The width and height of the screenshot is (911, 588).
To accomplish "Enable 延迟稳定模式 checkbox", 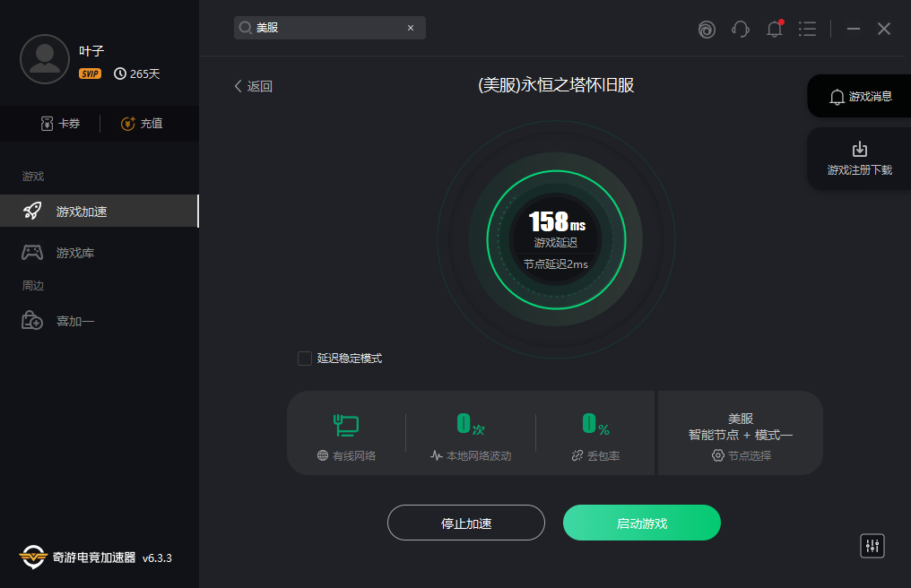I will point(305,359).
